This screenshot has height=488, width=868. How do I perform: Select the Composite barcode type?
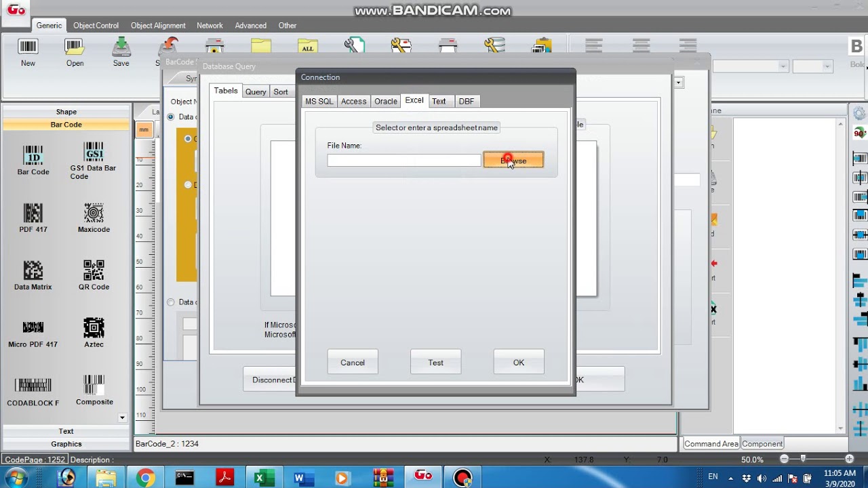coord(94,390)
